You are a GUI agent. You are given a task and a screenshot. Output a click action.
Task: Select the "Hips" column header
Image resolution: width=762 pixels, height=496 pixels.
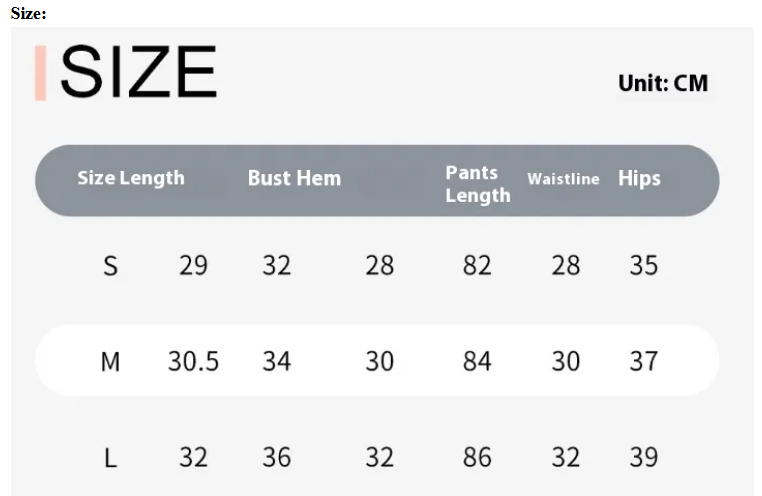click(x=639, y=178)
